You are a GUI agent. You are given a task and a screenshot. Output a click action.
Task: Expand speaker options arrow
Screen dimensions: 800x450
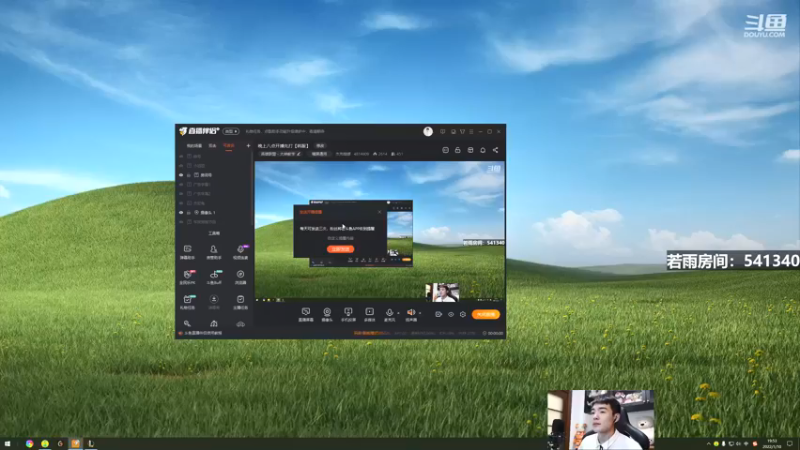pyautogui.click(x=420, y=313)
